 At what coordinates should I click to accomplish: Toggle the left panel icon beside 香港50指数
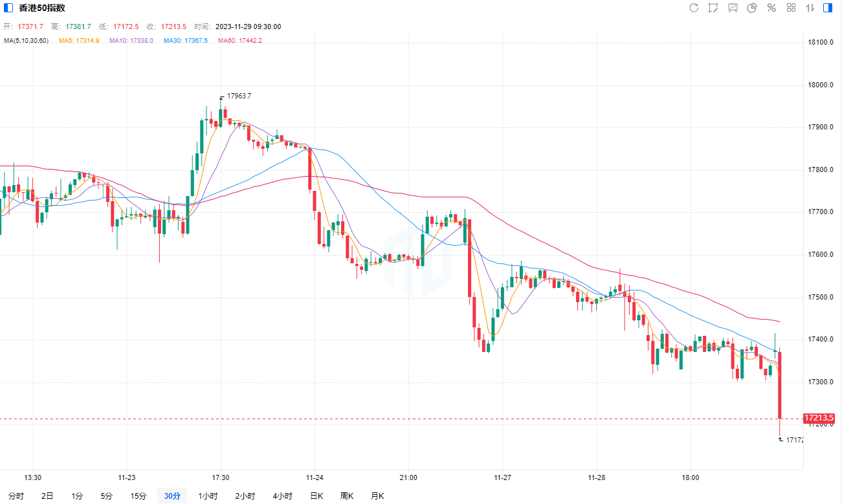click(x=9, y=8)
